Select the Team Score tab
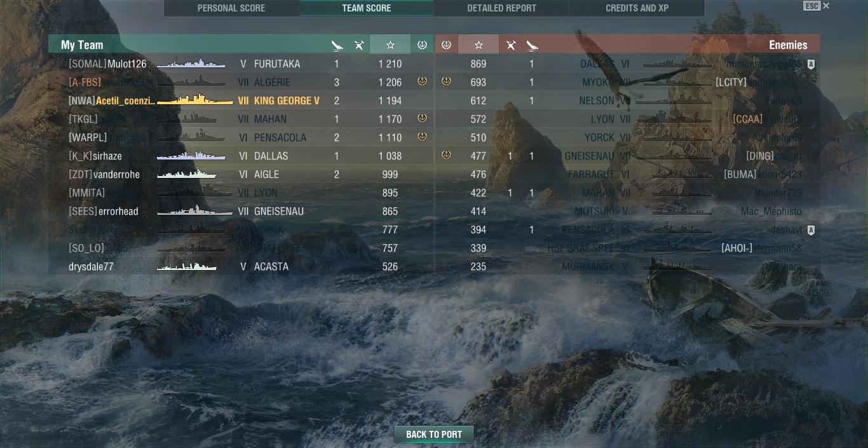The width and height of the screenshot is (868, 448). coord(367,8)
